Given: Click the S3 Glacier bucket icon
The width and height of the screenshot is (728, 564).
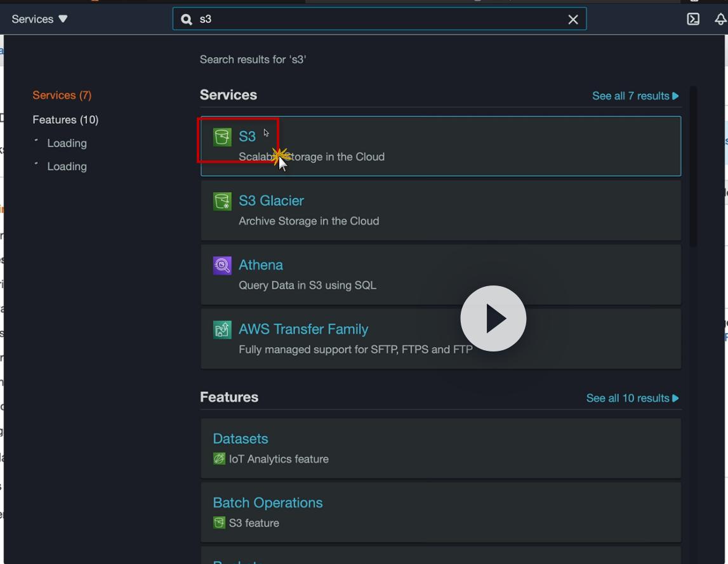Looking at the screenshot, I should 222,201.
